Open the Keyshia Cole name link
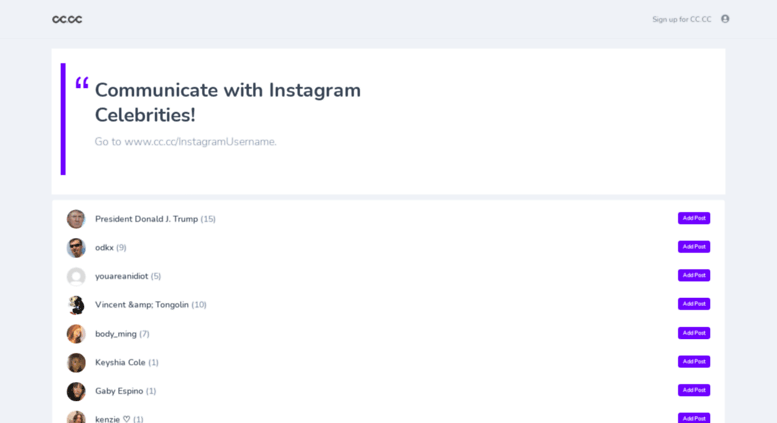The height and width of the screenshot is (423, 777). [x=120, y=363]
